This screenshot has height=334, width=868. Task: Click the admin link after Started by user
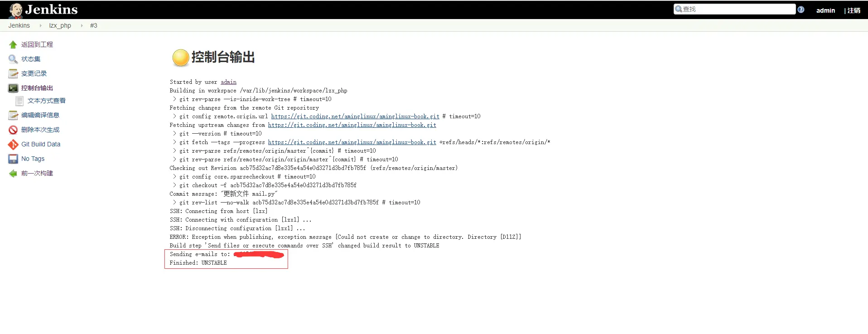tap(228, 82)
